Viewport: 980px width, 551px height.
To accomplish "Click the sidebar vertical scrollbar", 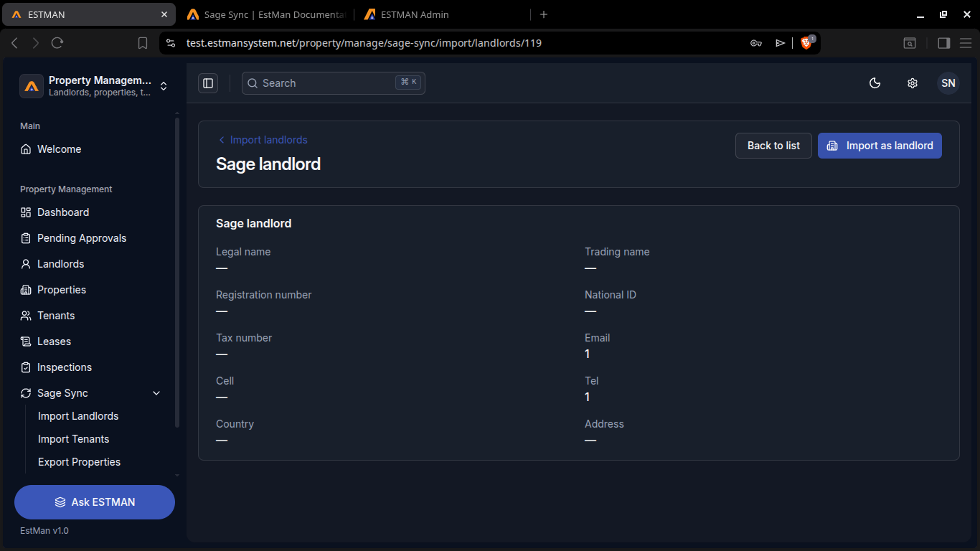I will [x=177, y=273].
